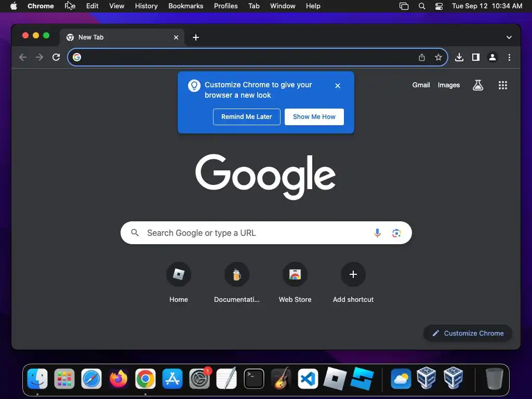Open the Chrome application menu
Image resolution: width=532 pixels, height=399 pixels.
pos(41,6)
